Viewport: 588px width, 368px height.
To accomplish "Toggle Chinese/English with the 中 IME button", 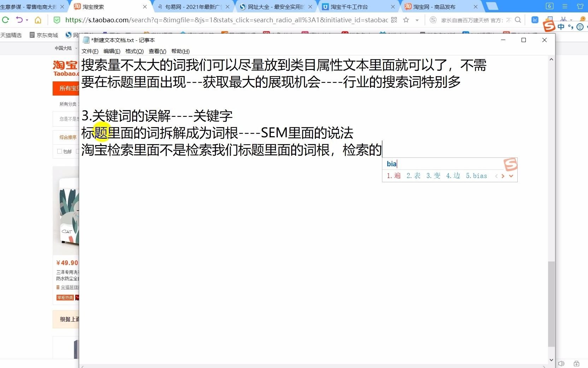I will coord(560,27).
